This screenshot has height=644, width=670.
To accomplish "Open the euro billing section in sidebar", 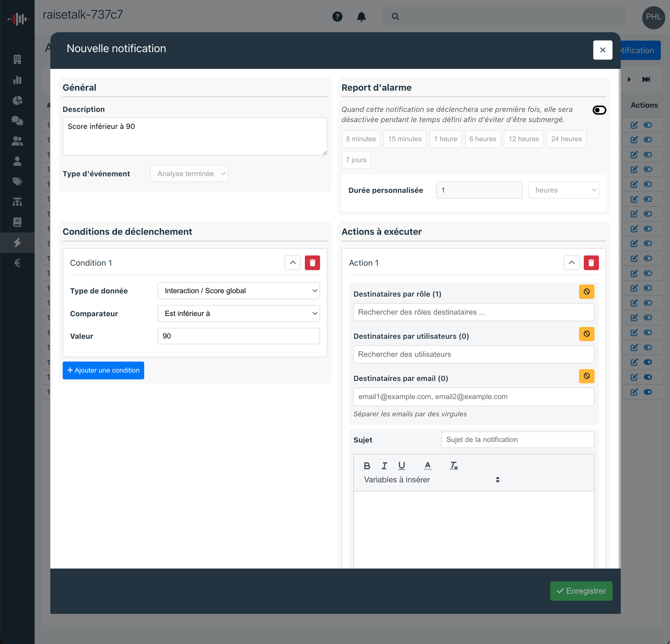I will pyautogui.click(x=17, y=262).
